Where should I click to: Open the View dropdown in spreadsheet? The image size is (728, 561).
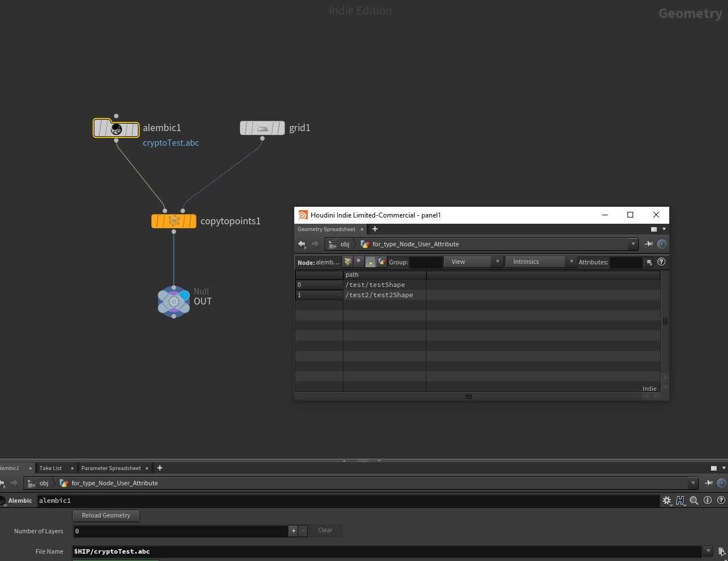click(473, 262)
